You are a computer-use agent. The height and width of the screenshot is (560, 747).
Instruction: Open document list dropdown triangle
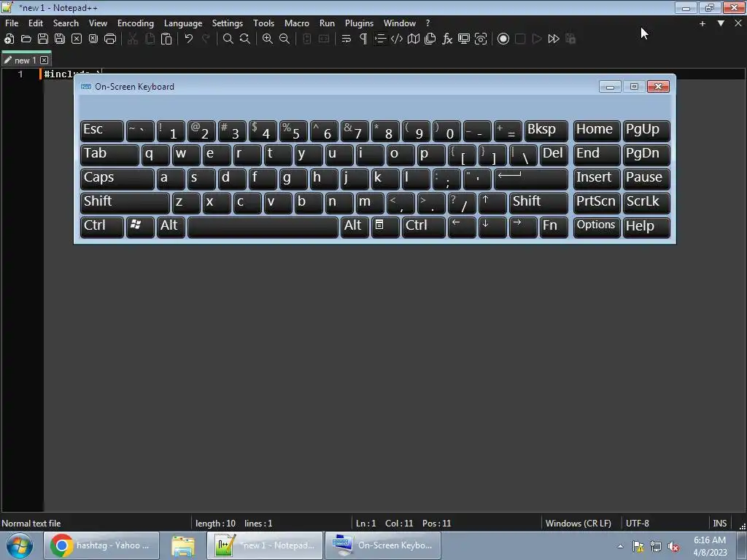coord(721,23)
